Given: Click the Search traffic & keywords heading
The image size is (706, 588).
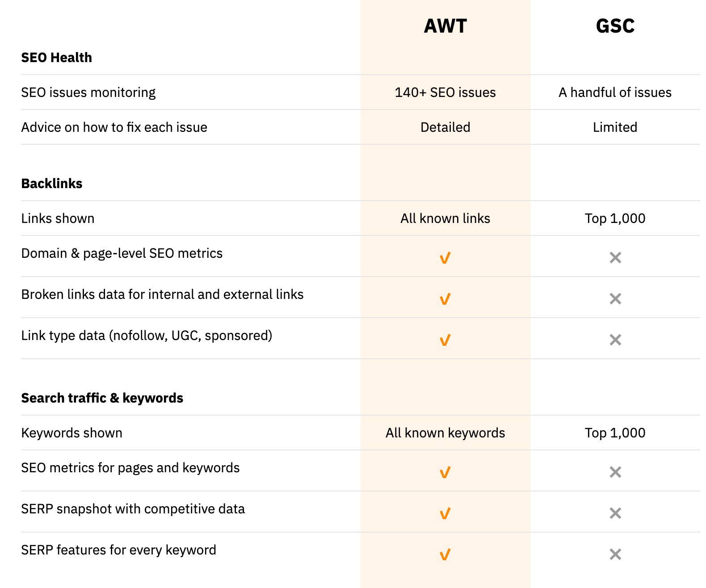Looking at the screenshot, I should click(x=102, y=398).
